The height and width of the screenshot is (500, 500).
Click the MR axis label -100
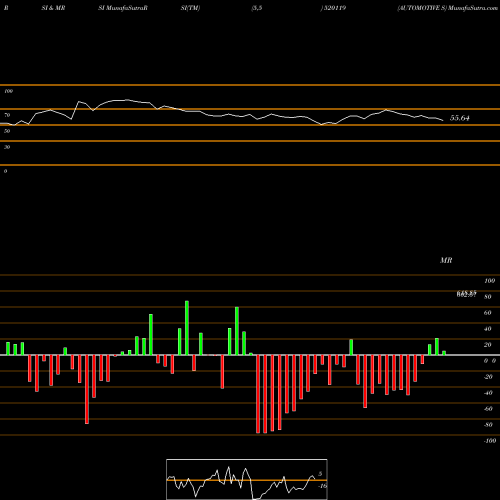click(x=490, y=441)
